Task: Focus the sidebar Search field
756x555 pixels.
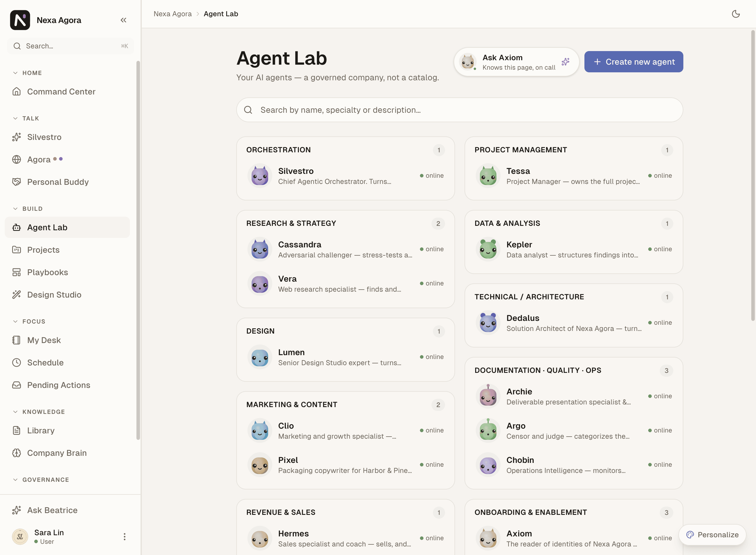Action: (70, 46)
